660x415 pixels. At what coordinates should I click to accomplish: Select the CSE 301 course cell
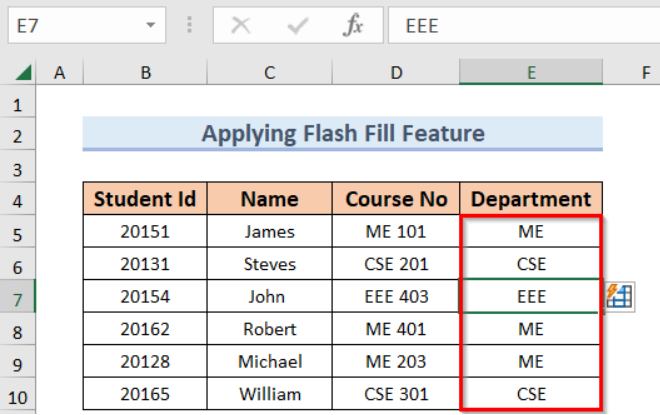coord(396,394)
